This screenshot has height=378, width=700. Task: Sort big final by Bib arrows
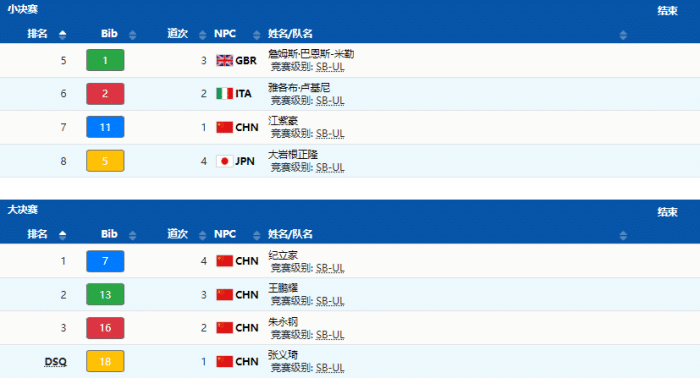click(132, 235)
